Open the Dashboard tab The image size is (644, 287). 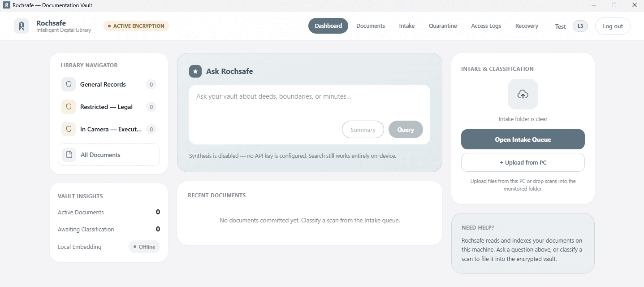[328, 26]
